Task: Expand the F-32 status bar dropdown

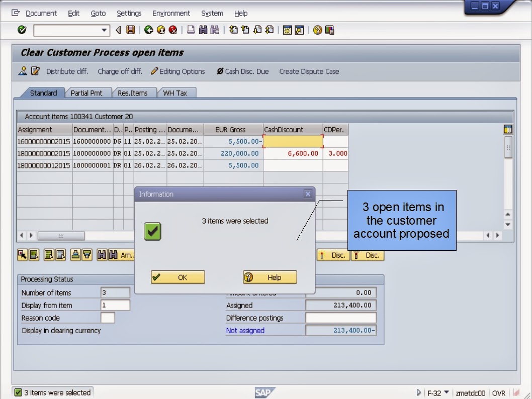Action: [x=447, y=392]
